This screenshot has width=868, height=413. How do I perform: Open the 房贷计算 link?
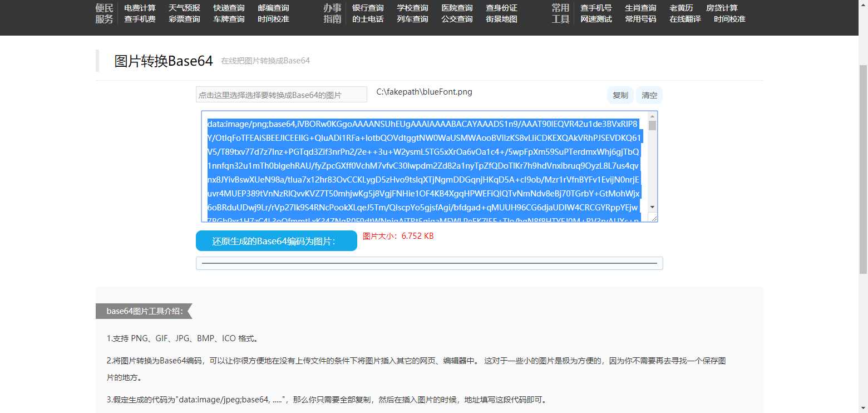[722, 8]
